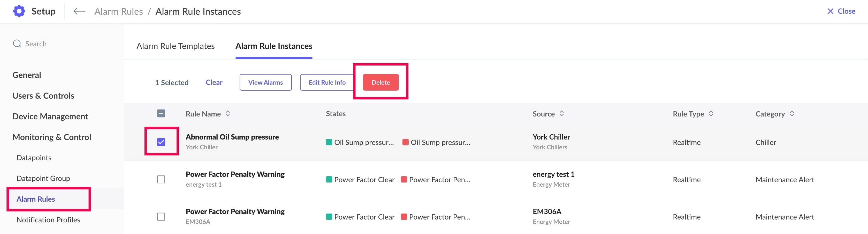This screenshot has width=868, height=234.
Task: Expand Monitoring & Control section
Action: point(51,137)
